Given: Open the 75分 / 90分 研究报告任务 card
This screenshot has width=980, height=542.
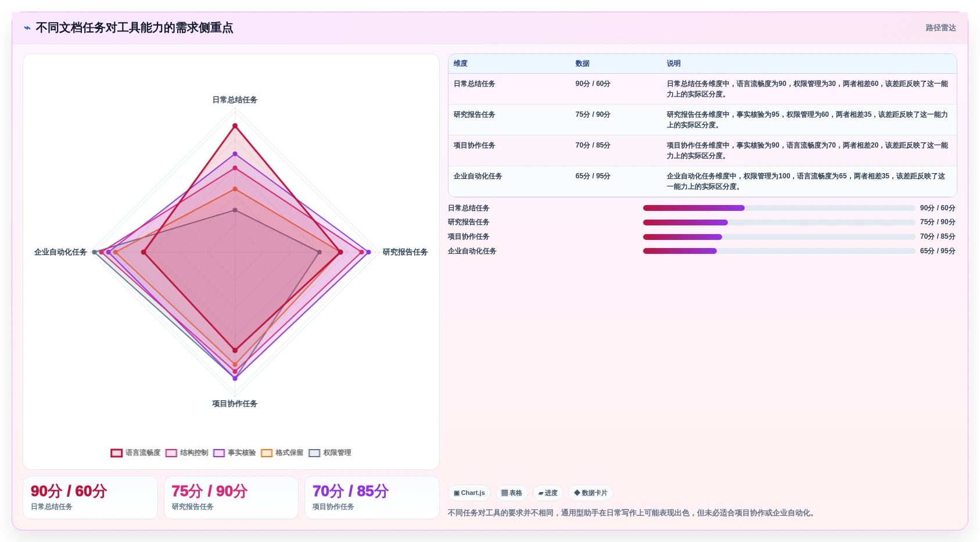Looking at the screenshot, I should coord(231,498).
